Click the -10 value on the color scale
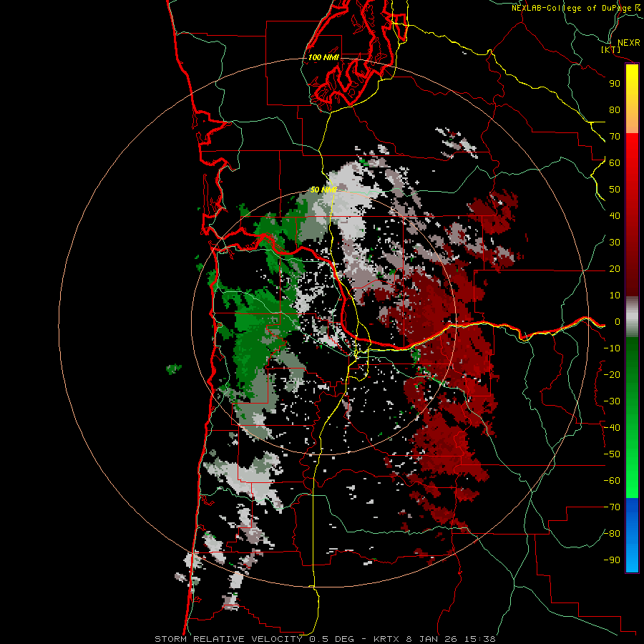644x644 pixels. pyautogui.click(x=612, y=348)
